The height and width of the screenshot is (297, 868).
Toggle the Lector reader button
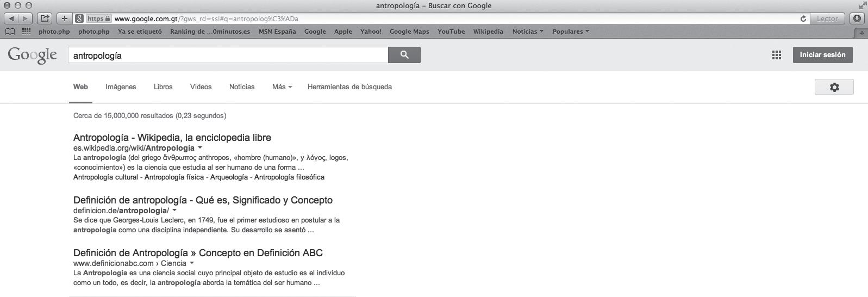827,18
